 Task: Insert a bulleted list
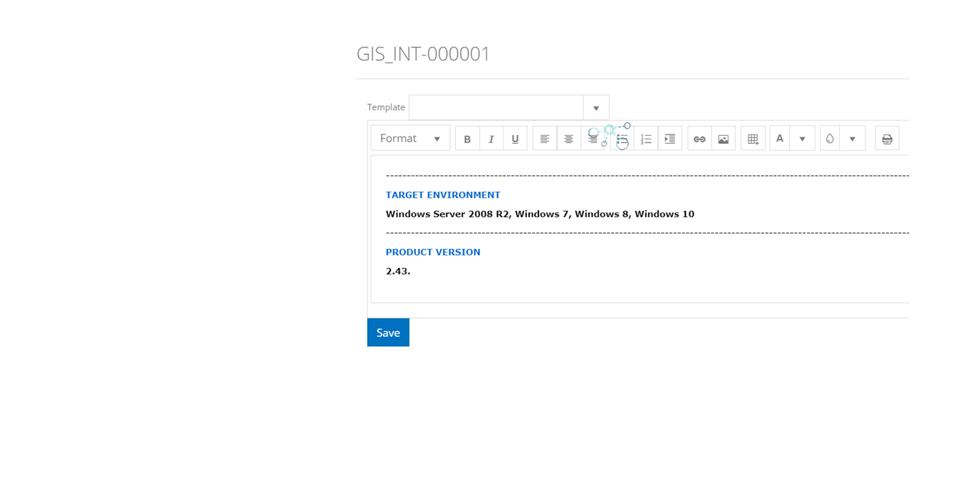(622, 139)
